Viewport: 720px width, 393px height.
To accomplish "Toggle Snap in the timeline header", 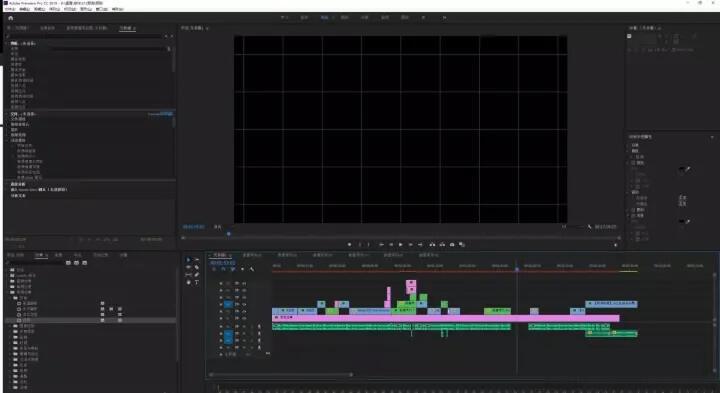I will 223,269.
